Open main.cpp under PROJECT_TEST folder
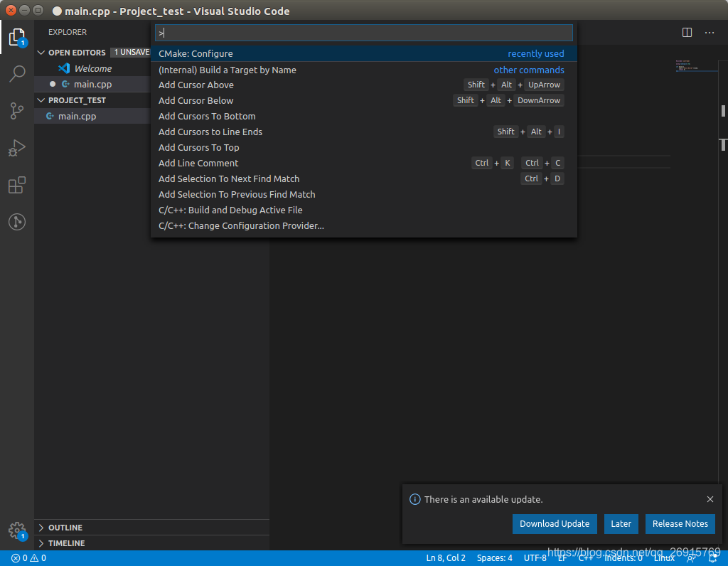 pos(77,116)
